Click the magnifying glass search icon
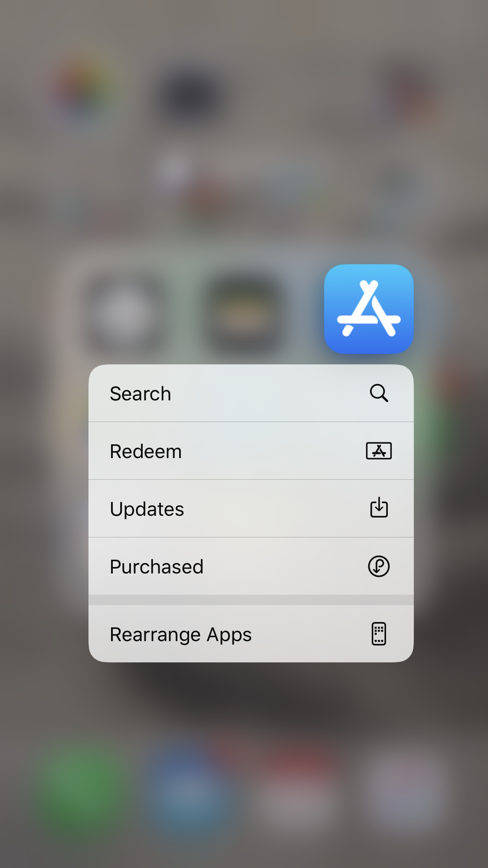The height and width of the screenshot is (868, 488). coord(379,393)
